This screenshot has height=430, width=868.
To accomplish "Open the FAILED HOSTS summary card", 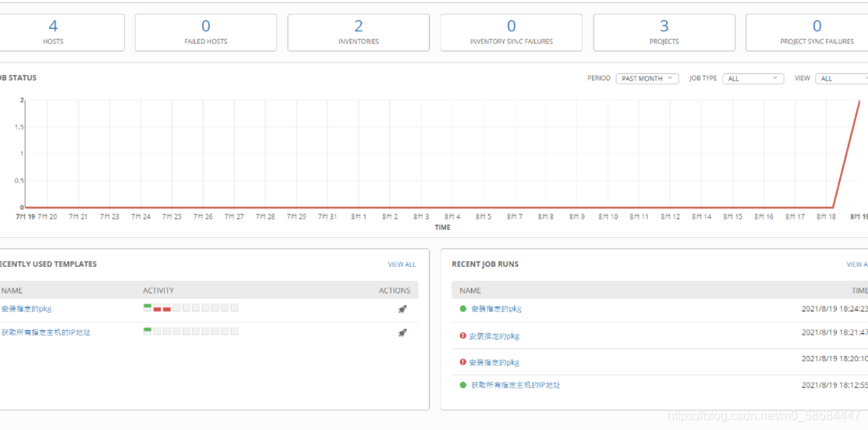I will [206, 33].
